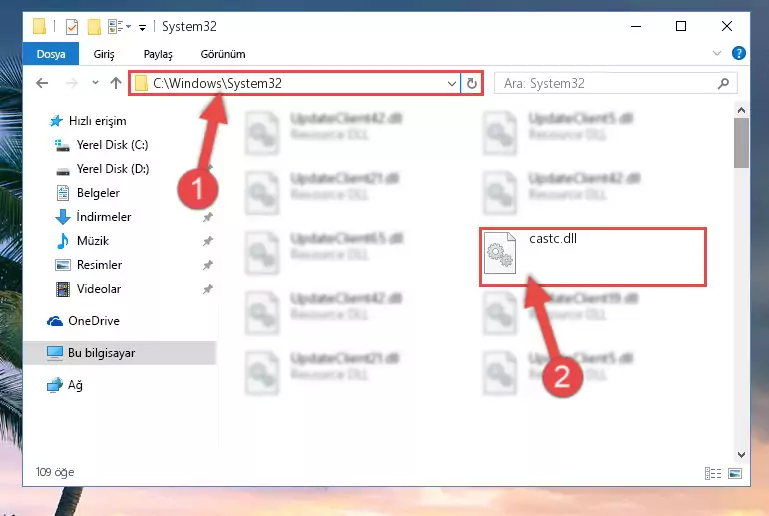Select OneDrive in navigation pane
The image size is (769, 516).
[83, 321]
